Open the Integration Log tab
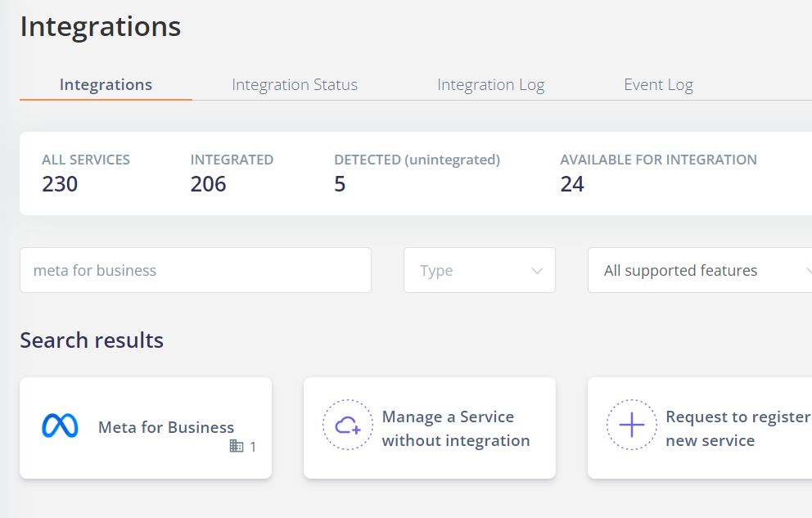Screen dimensions: 812x518 pyautogui.click(x=490, y=85)
